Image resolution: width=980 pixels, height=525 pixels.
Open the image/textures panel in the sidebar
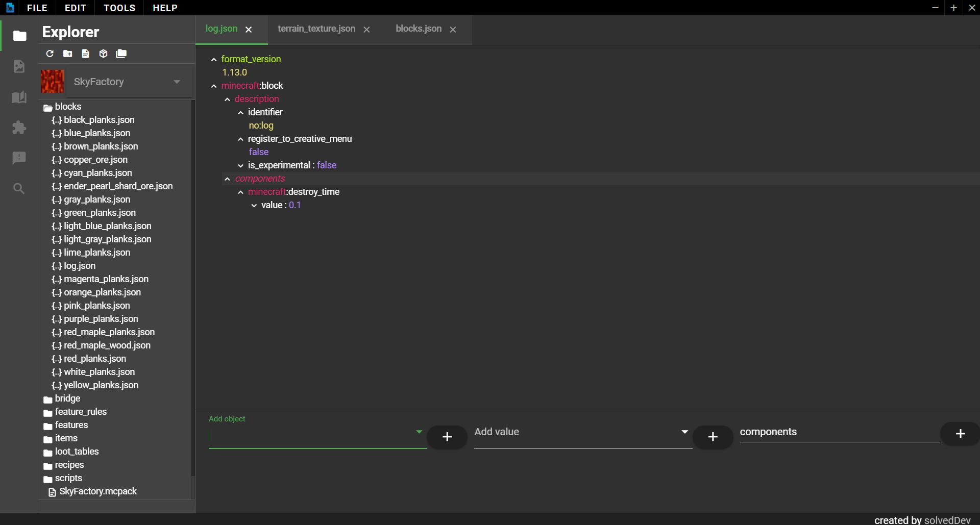coord(19,67)
